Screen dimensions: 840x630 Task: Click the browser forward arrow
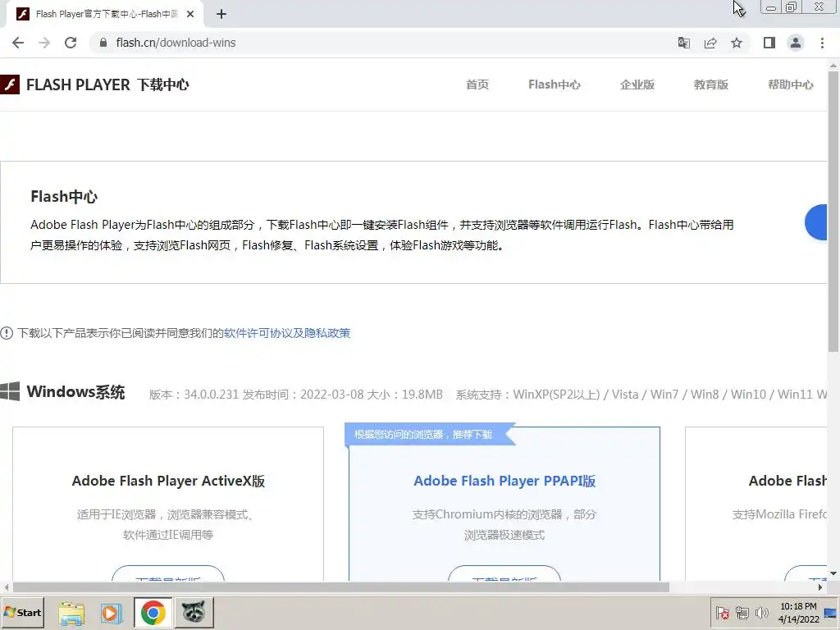(x=44, y=43)
